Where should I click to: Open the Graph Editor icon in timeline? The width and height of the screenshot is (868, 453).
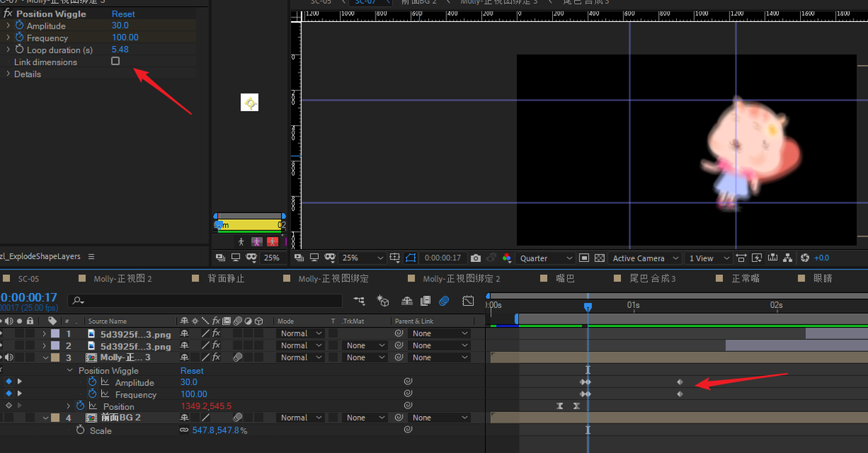click(x=468, y=301)
